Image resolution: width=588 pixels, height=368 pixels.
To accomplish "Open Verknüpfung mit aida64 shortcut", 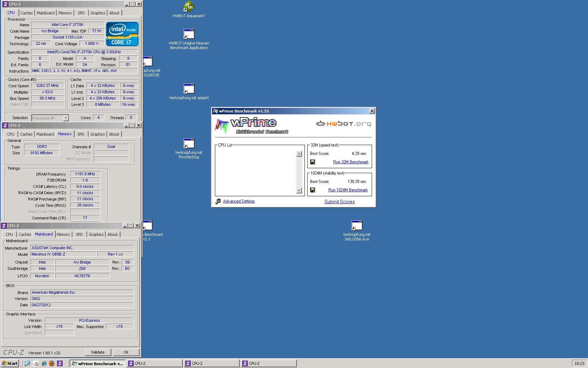I will pos(189,92).
